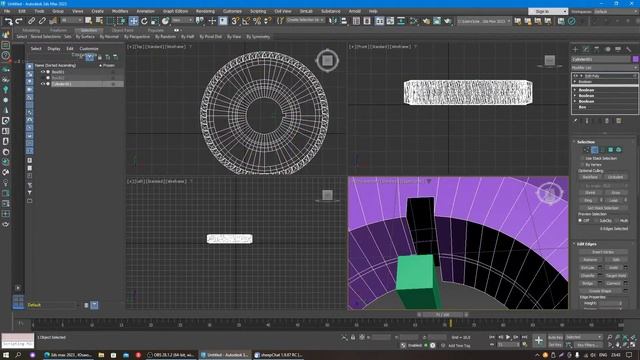Open the Create tab in command panel
Viewport: 640px width, 360px height.
(575, 49)
